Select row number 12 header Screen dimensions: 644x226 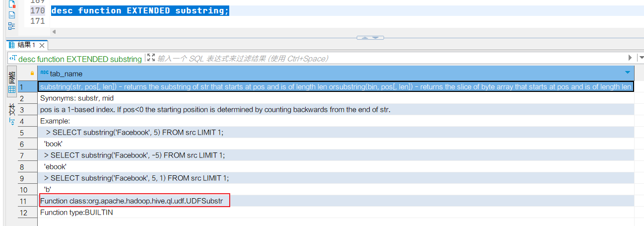[23, 213]
